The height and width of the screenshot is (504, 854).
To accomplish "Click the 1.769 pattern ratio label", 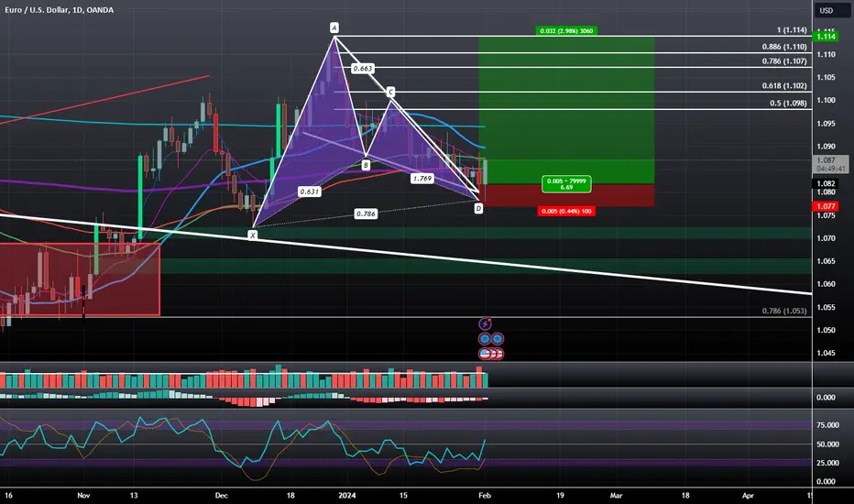I will [422, 178].
